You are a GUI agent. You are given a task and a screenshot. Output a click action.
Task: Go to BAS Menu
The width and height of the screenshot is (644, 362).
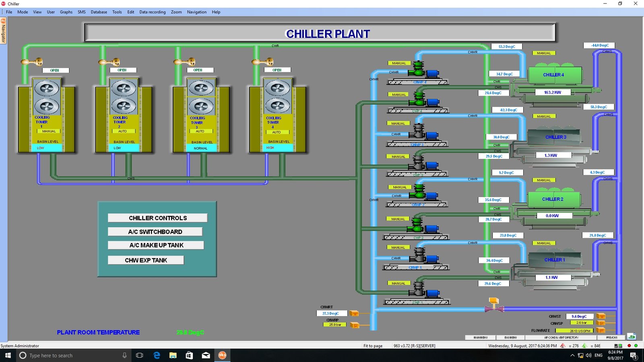tap(510, 337)
